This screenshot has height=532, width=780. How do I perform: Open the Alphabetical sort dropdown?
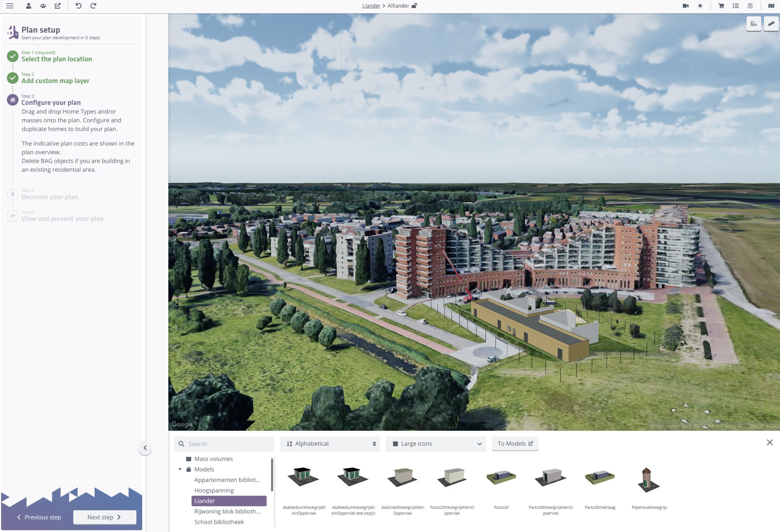(330, 443)
